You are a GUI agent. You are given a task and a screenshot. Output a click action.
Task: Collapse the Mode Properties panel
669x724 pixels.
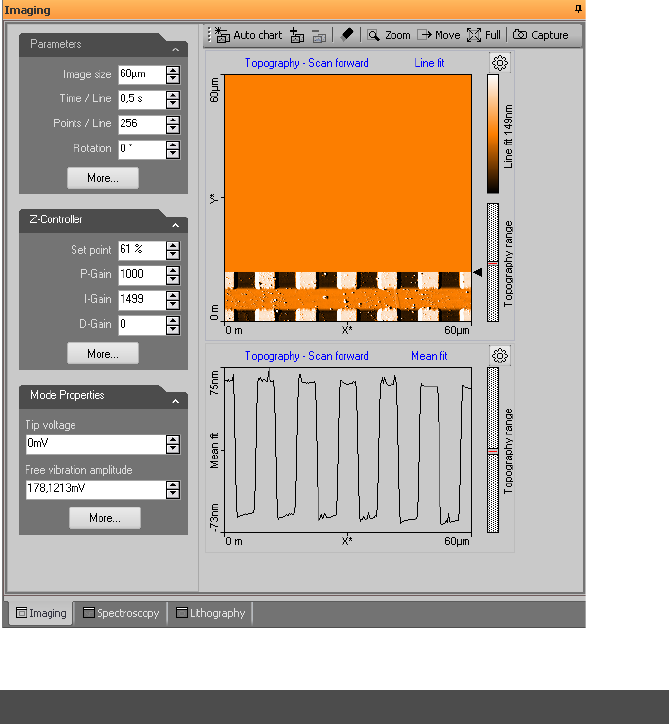point(175,401)
